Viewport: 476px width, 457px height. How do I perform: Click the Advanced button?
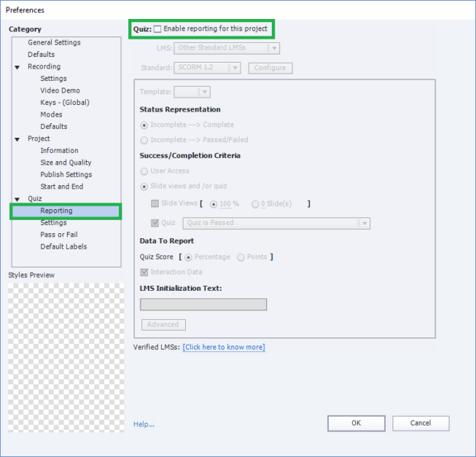tap(163, 324)
